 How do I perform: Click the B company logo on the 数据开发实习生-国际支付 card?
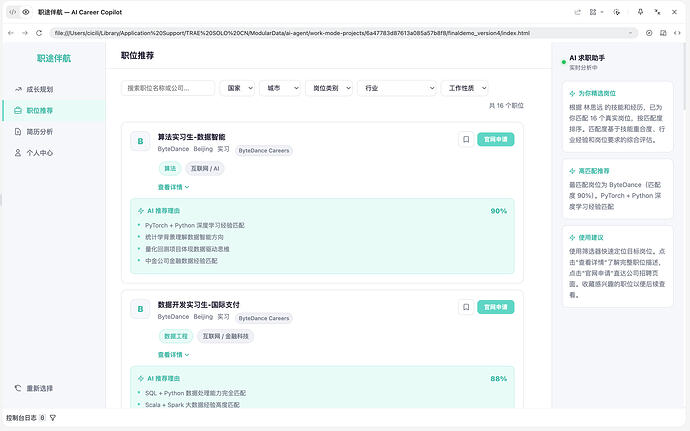pyautogui.click(x=140, y=309)
